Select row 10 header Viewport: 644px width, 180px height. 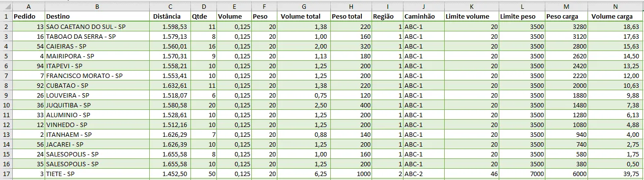coord(6,105)
